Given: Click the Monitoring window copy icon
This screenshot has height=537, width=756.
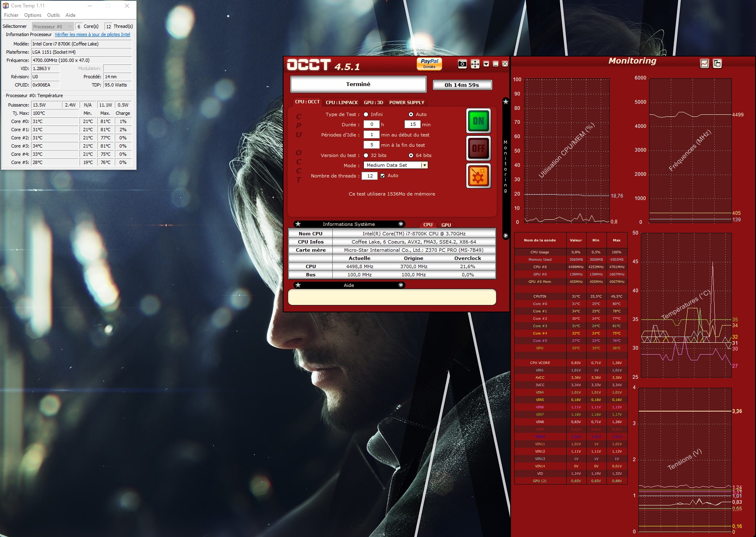Looking at the screenshot, I should coord(717,64).
